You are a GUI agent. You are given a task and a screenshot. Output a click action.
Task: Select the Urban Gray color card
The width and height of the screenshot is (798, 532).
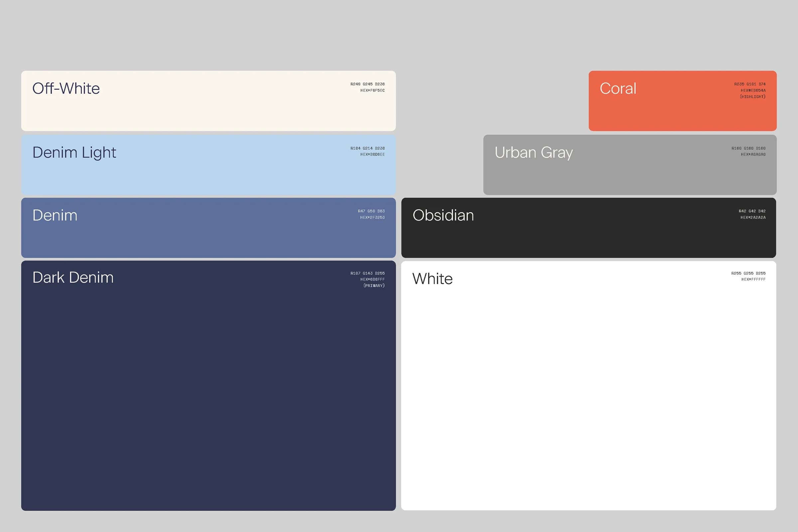click(x=630, y=165)
